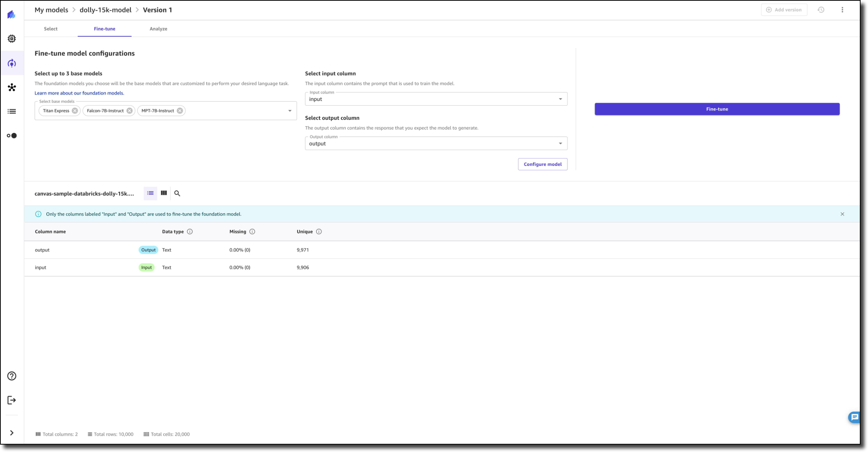This screenshot has width=868, height=452.
Task: Open the ML Ops chip icon in sidebar
Action: coord(12,39)
